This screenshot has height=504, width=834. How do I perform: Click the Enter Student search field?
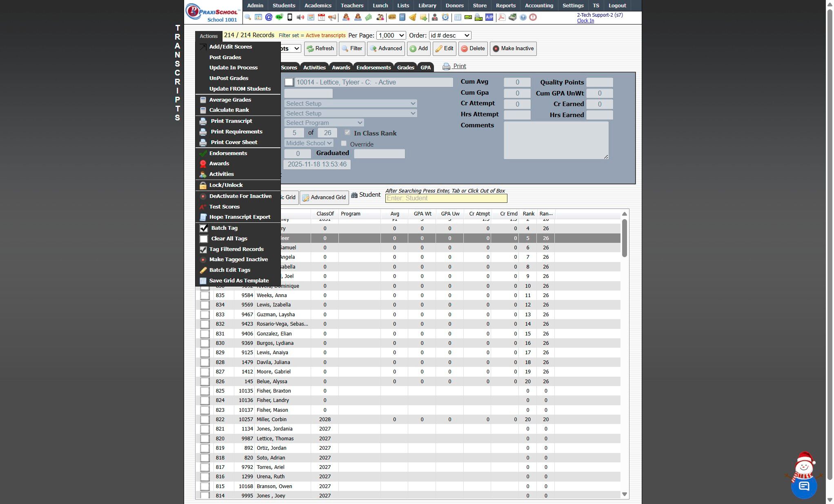click(446, 198)
